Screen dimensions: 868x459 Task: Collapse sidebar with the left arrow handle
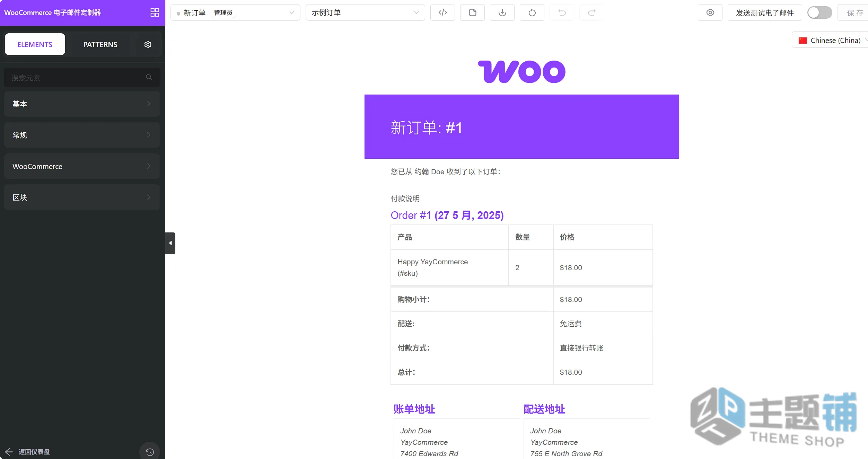tap(170, 243)
